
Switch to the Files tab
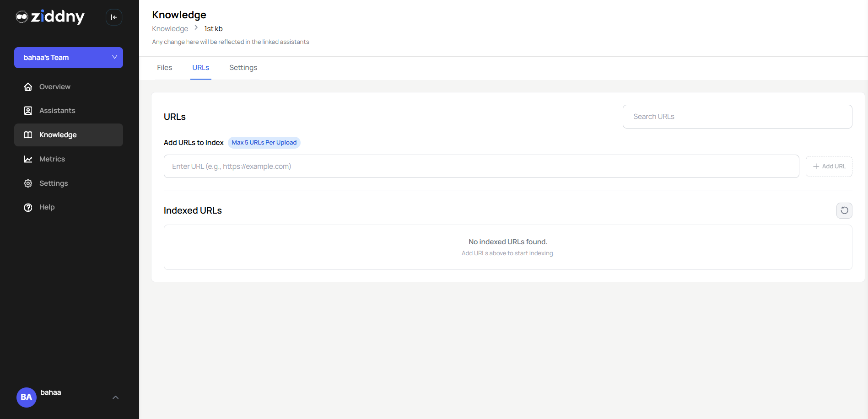coord(164,67)
